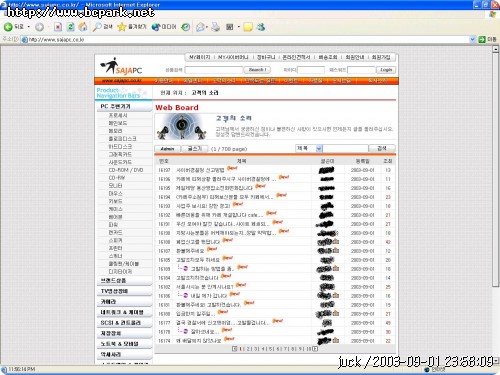The width and height of the screenshot is (500, 375).
Task: Open the Home page house icon
Action: 83,27
